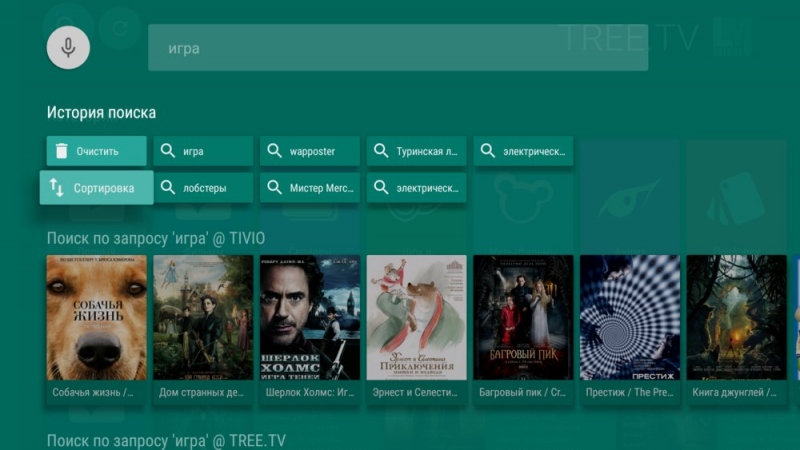Click the "Поиск по запросу 'игра' @ TIVIO" heading

point(156,238)
